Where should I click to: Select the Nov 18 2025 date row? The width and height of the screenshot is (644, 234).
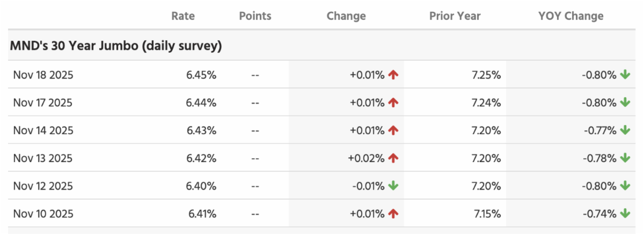coord(43,75)
